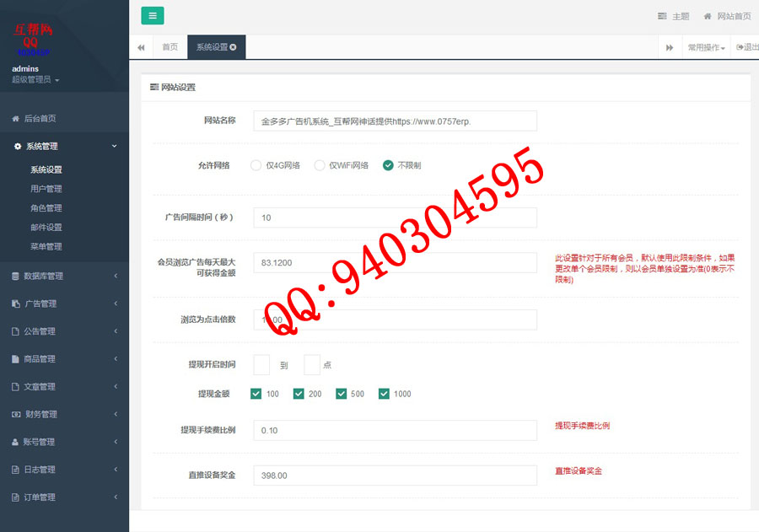Choose the 仅WiFi网络 radio button
This screenshot has width=759, height=532.
320,166
